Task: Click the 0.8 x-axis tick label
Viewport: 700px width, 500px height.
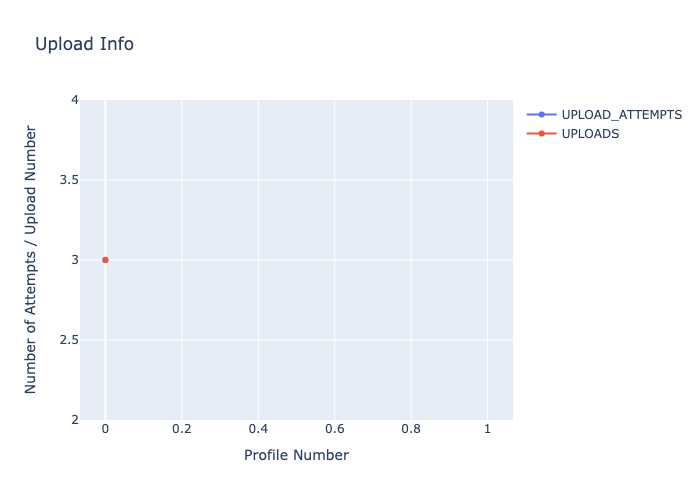Action: (411, 429)
